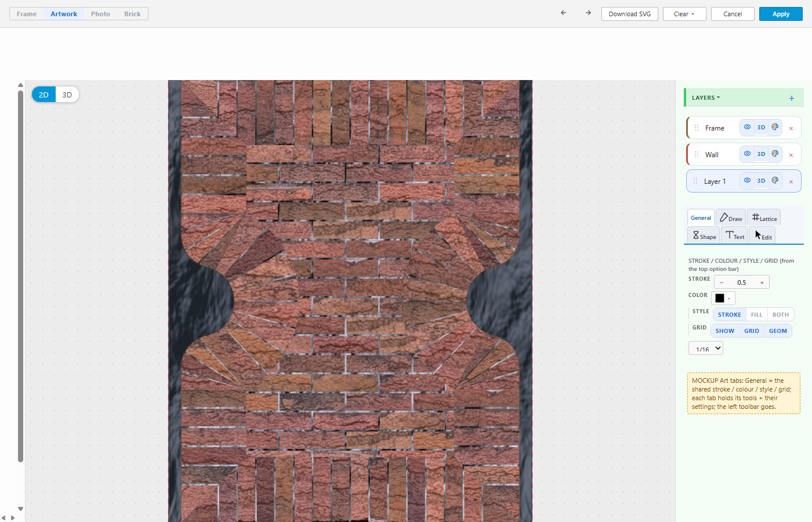Switch to the Brick tab

click(x=132, y=14)
